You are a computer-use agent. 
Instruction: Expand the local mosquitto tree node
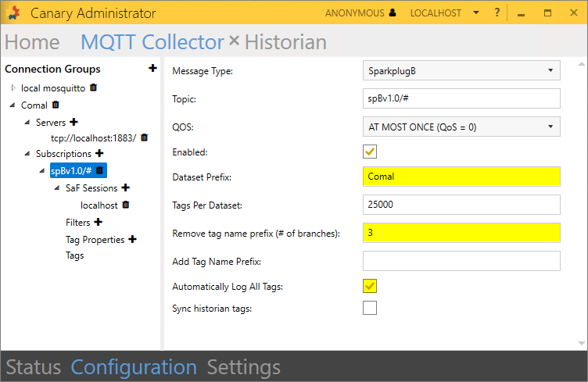coord(13,87)
